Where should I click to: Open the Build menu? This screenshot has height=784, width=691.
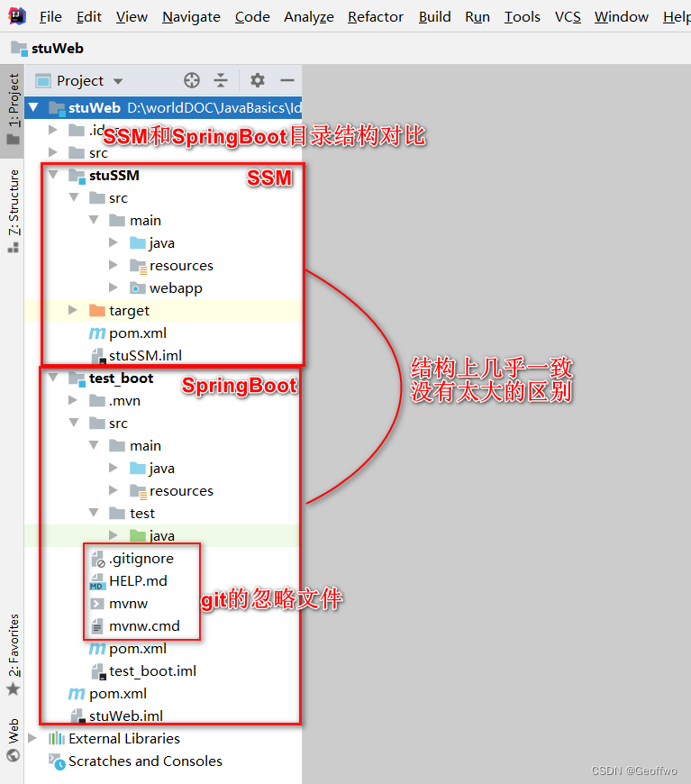(434, 17)
